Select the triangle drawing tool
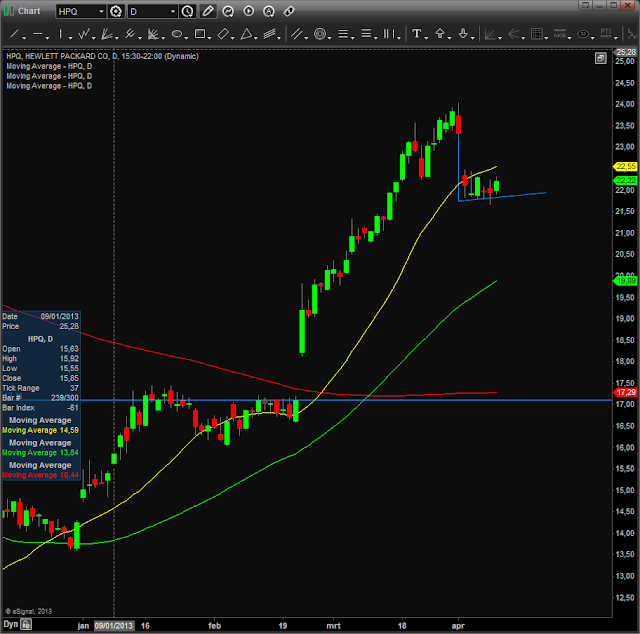This screenshot has width=640, height=634. 246,34
